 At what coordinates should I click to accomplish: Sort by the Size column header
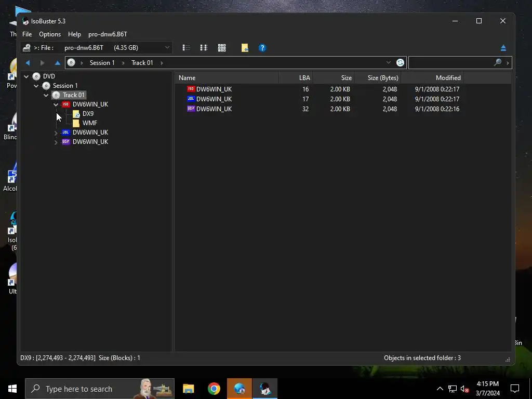point(333,78)
